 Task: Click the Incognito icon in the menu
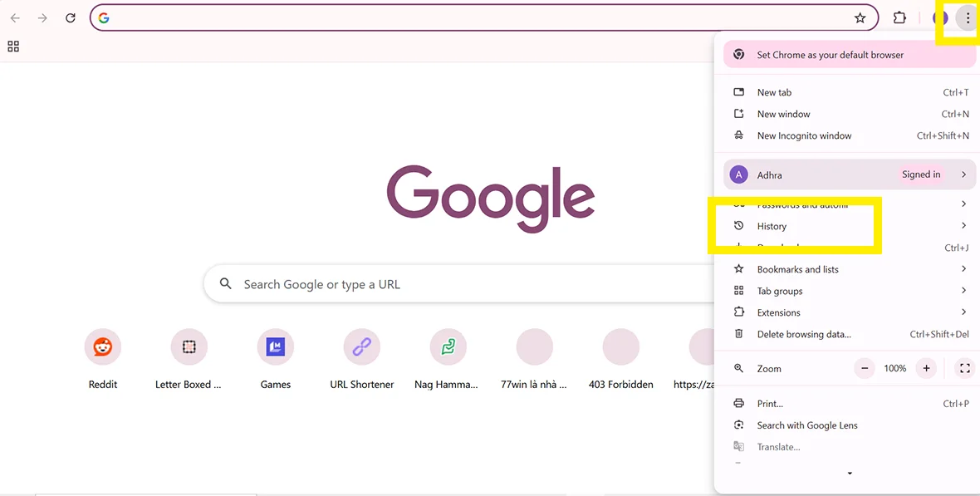pyautogui.click(x=738, y=135)
